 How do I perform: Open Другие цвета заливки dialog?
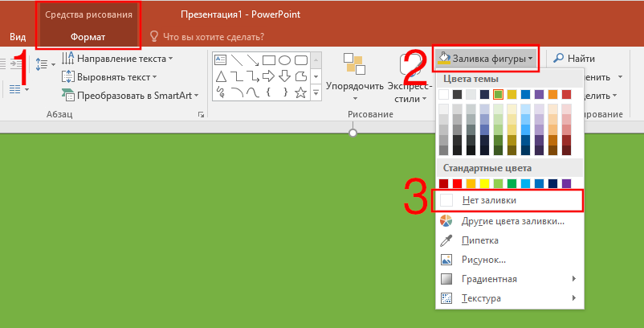510,221
